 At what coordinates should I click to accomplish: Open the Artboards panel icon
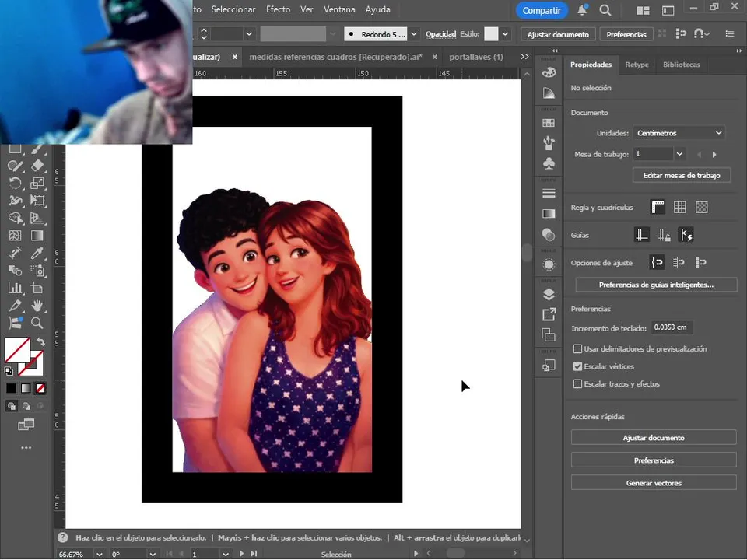[549, 334]
